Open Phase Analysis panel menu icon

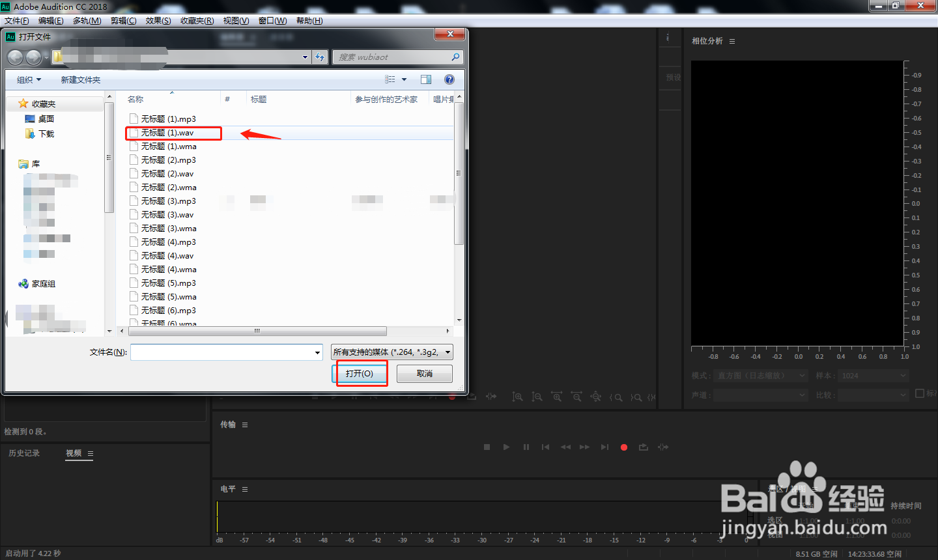(732, 41)
